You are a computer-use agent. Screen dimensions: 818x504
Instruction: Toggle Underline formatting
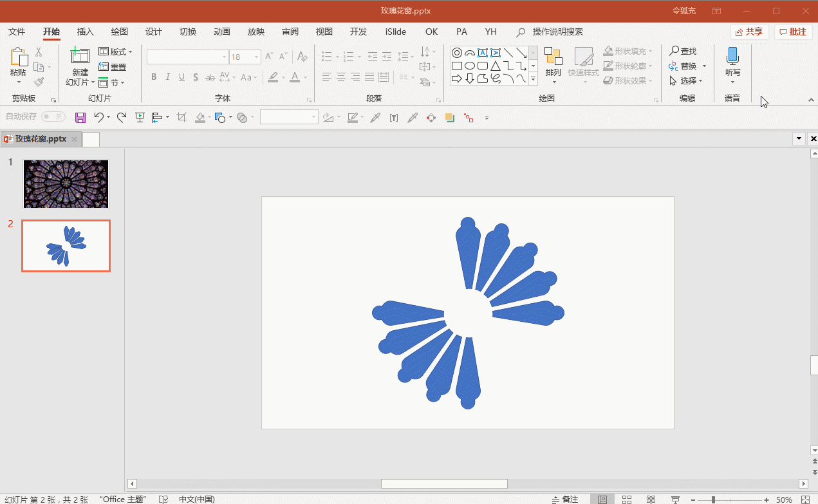point(182,77)
